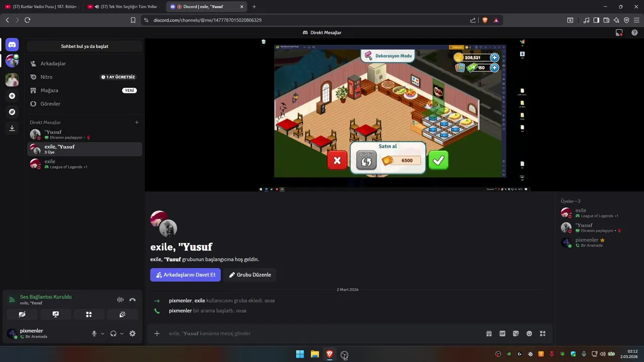The height and width of the screenshot is (362, 644).
Task: Open the sticker picker
Action: tap(516, 333)
